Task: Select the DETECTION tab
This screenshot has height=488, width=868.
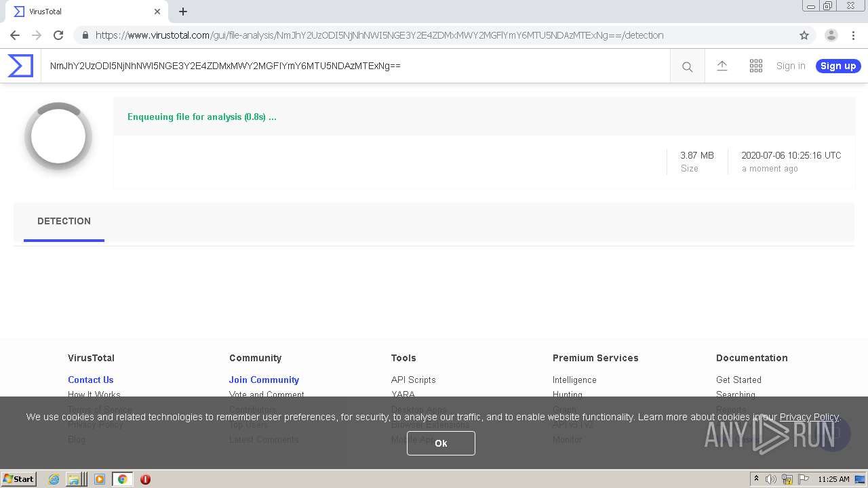Action: [x=64, y=221]
